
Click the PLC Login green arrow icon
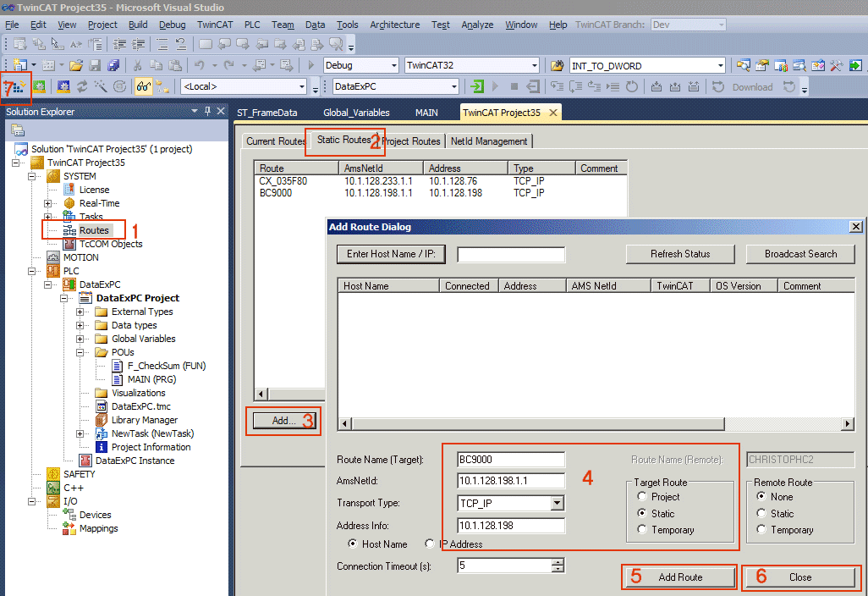click(476, 86)
